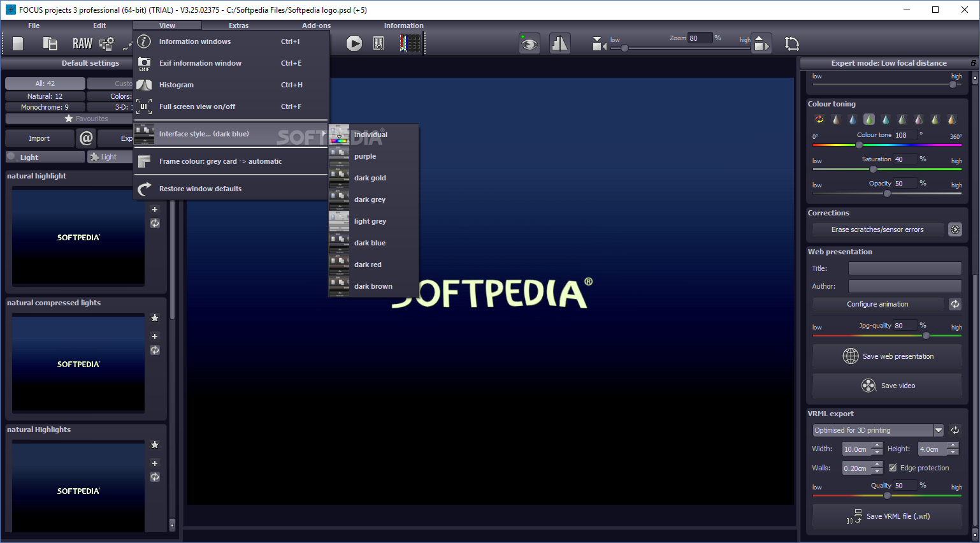Select dark gold interface style
The image size is (980, 543).
(x=373, y=178)
